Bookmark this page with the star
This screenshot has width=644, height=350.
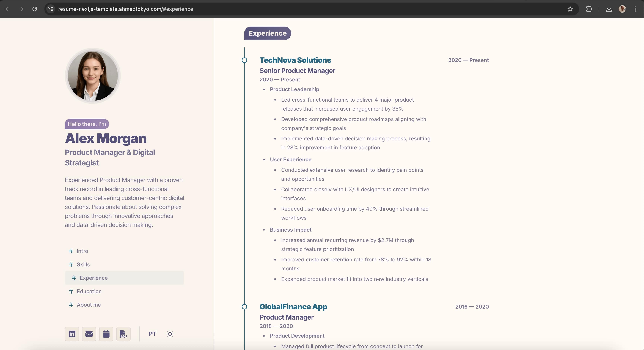[x=570, y=9]
